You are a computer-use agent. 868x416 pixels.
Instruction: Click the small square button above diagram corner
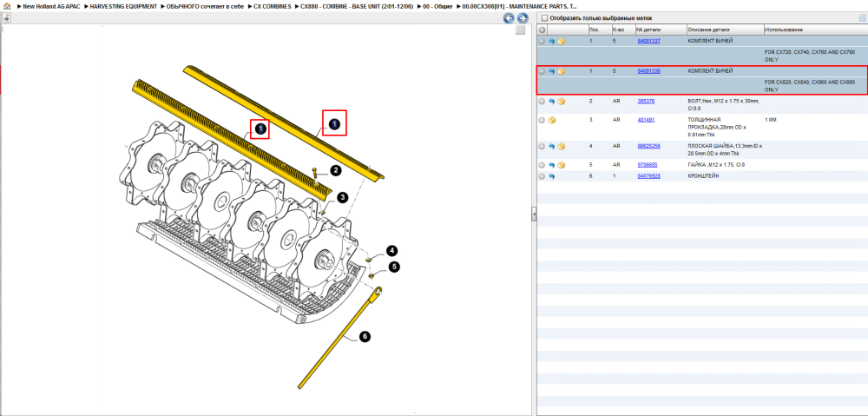520,30
